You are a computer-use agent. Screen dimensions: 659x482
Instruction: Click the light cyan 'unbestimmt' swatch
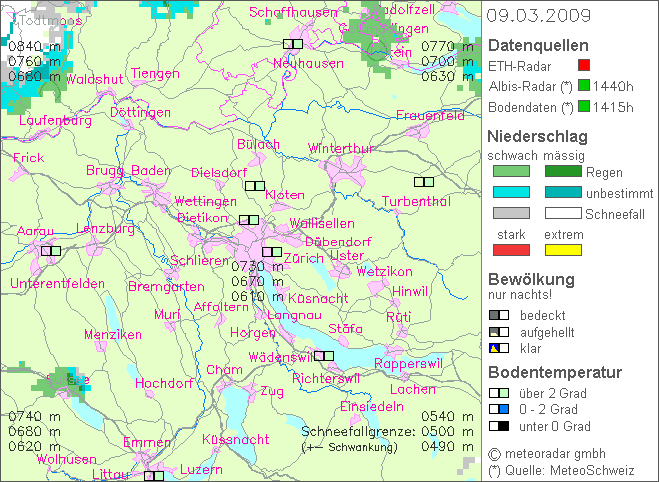click(x=511, y=192)
